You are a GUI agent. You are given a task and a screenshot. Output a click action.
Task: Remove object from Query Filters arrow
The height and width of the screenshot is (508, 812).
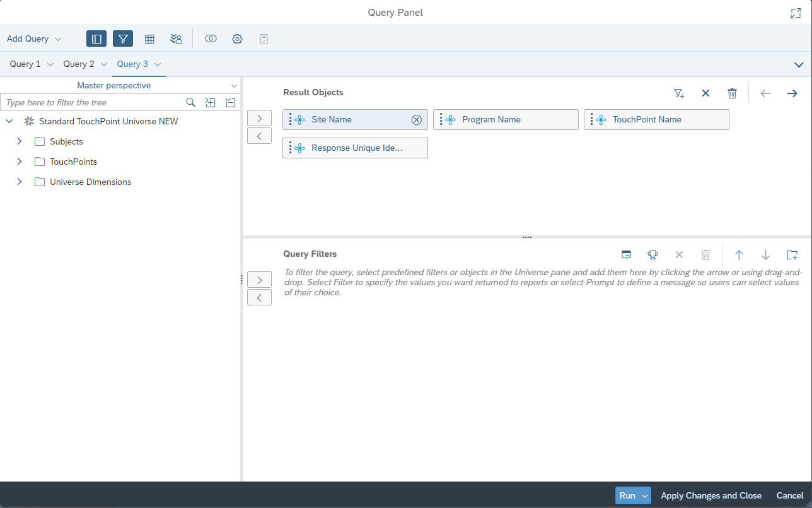click(259, 297)
